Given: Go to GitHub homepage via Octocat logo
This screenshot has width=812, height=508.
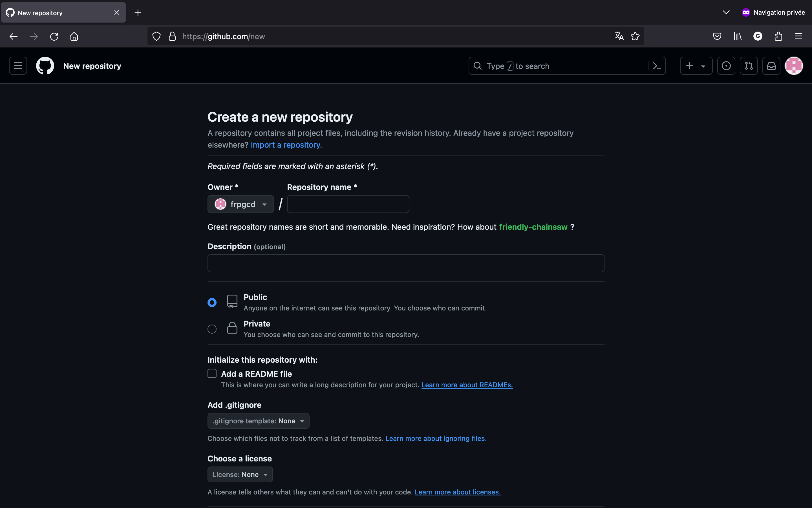Looking at the screenshot, I should (x=45, y=66).
